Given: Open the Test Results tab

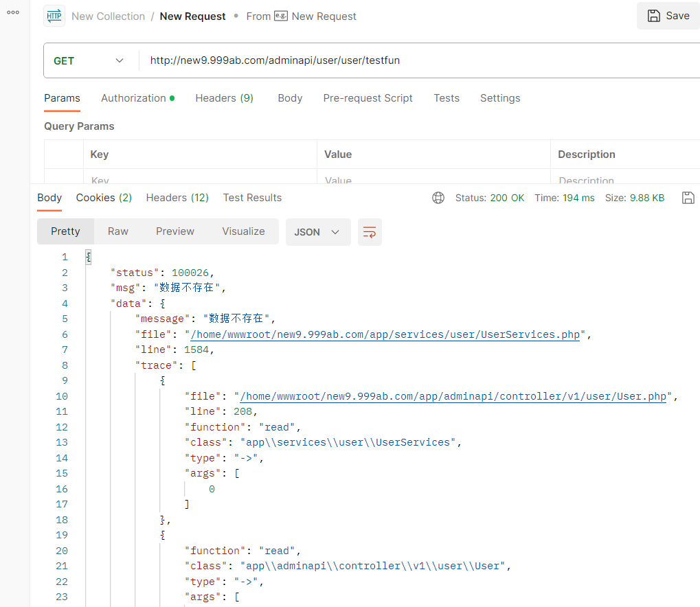Looking at the screenshot, I should [252, 198].
